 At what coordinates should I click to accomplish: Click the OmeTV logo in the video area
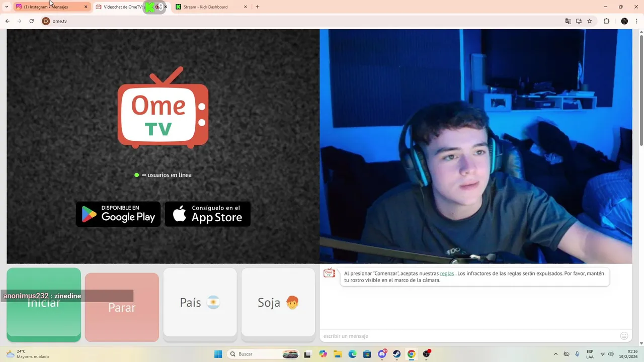(x=163, y=108)
